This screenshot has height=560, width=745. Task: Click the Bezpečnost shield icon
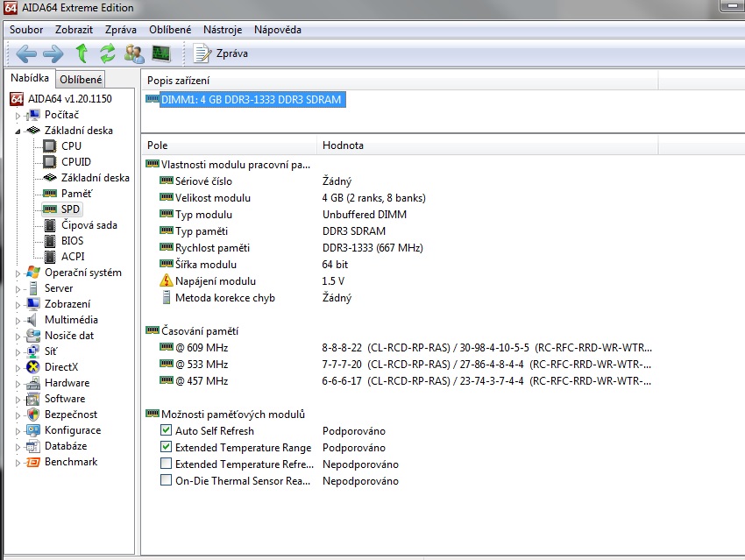(33, 415)
